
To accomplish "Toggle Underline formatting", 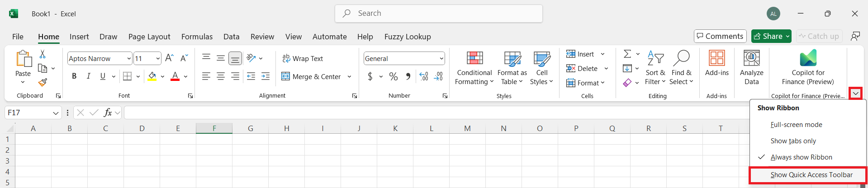I will (103, 76).
